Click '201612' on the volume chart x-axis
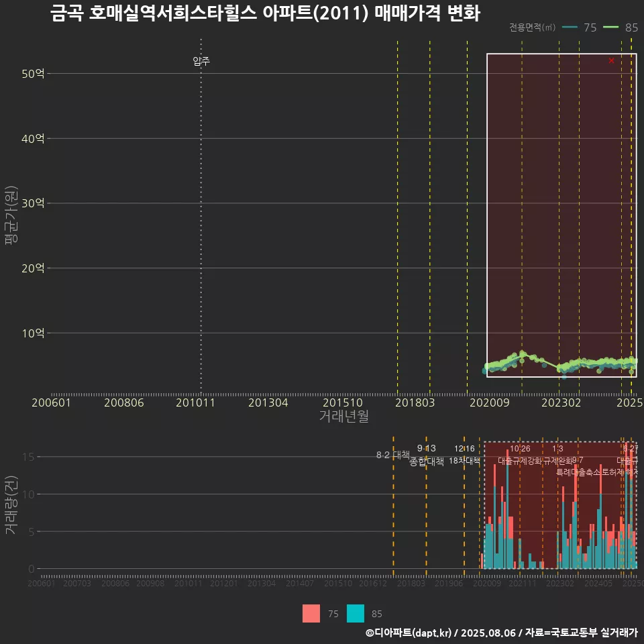 [373, 583]
